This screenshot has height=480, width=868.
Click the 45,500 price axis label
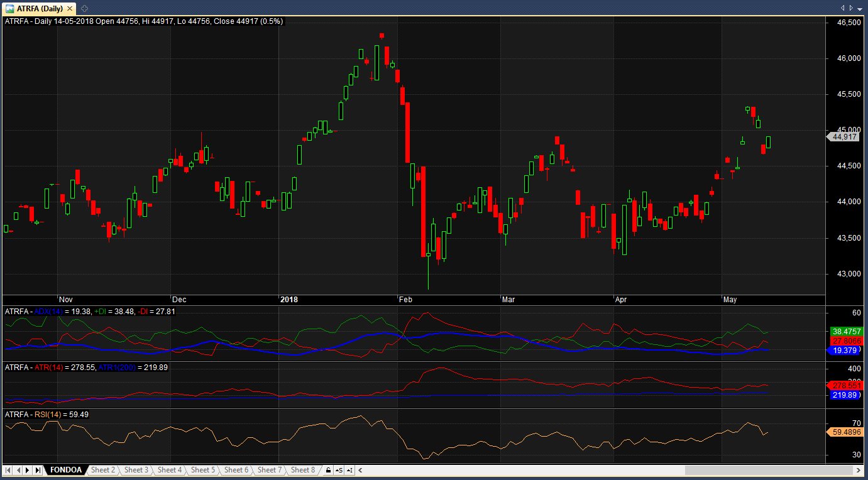(x=849, y=94)
